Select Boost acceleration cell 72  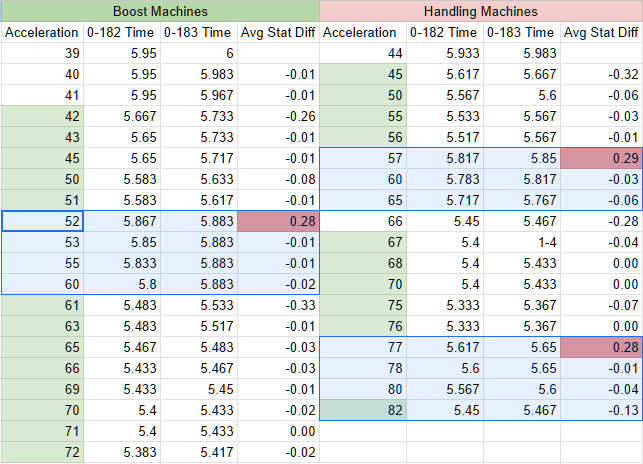pos(43,452)
